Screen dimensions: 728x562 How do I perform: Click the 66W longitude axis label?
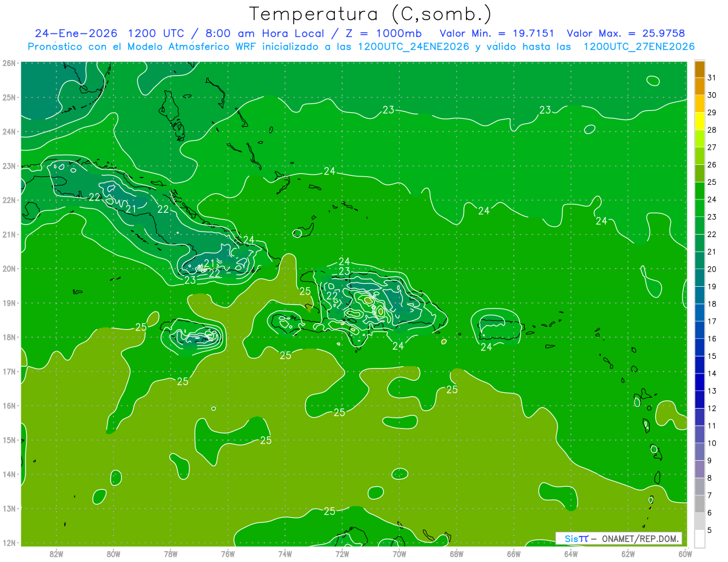(514, 554)
